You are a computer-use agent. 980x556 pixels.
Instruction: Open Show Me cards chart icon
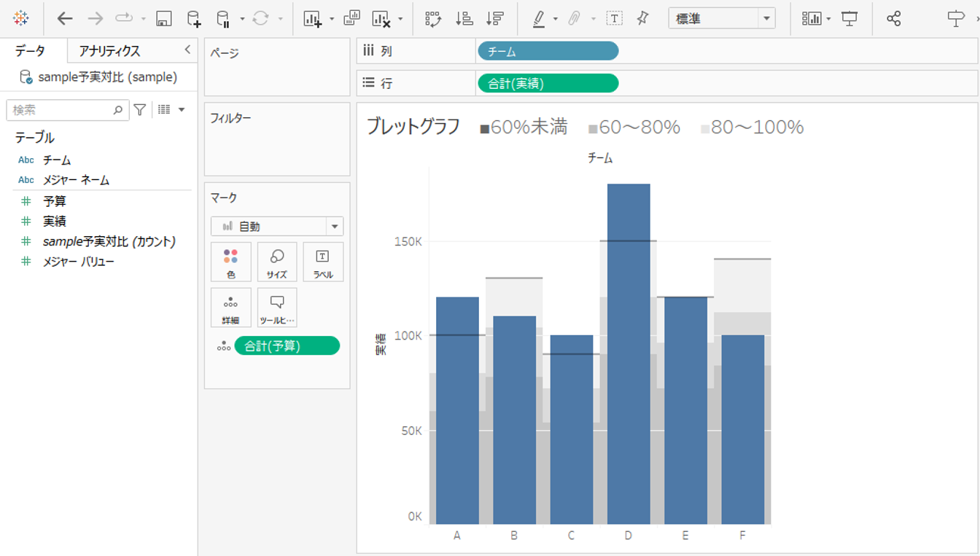(x=812, y=19)
